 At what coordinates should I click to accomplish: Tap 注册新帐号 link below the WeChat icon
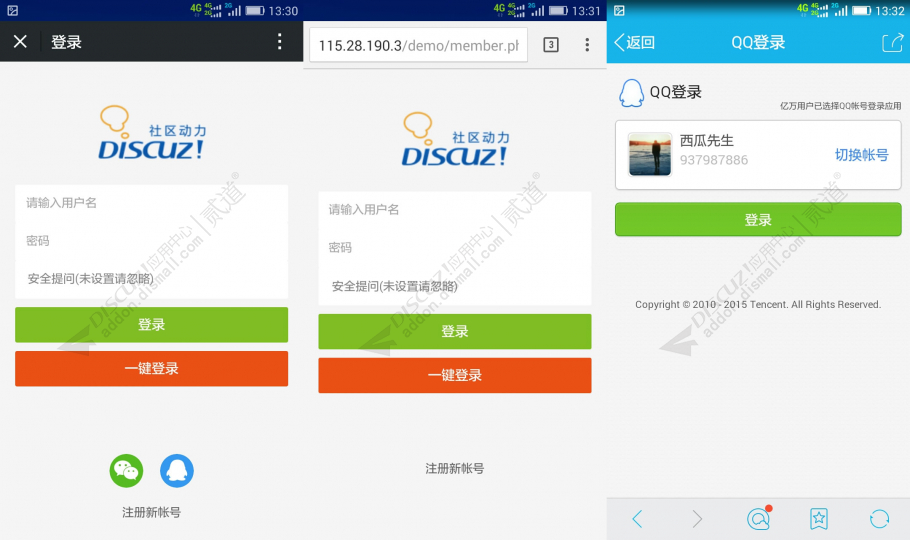click(x=151, y=512)
